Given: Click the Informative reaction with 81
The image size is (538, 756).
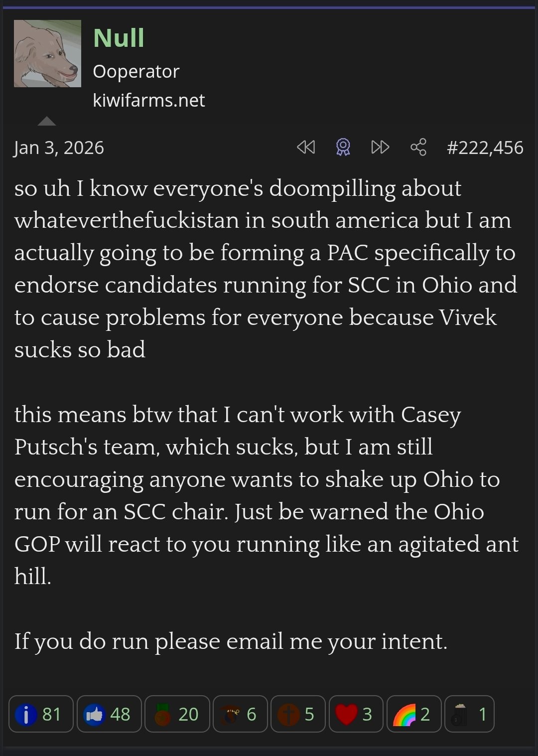Looking at the screenshot, I should (x=41, y=714).
